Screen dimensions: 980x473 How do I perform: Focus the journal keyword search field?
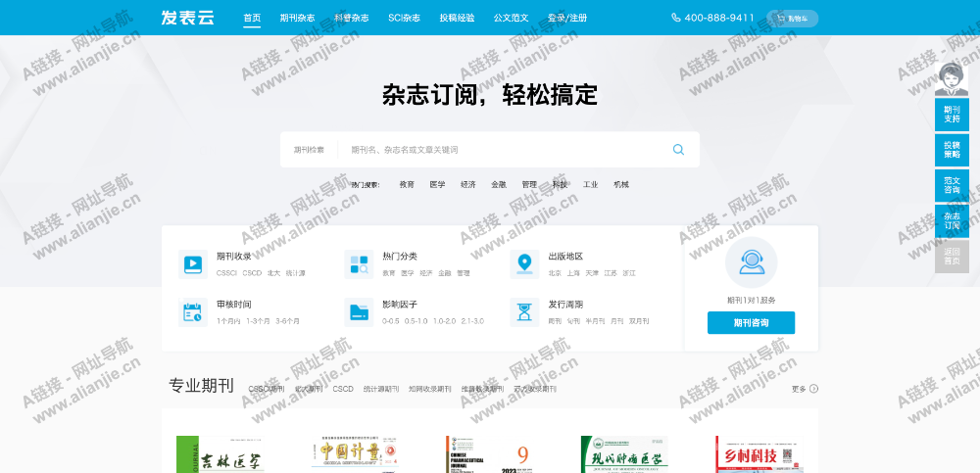click(505, 150)
